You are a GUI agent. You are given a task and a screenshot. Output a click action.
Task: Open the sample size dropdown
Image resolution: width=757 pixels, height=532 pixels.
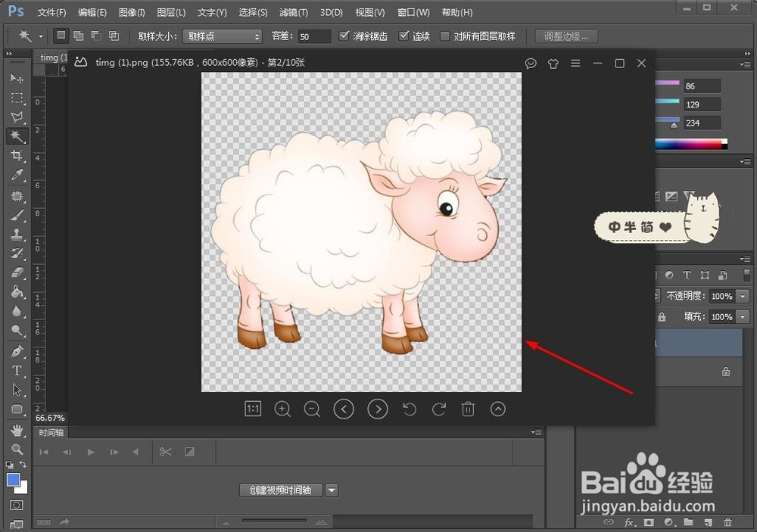tap(223, 36)
